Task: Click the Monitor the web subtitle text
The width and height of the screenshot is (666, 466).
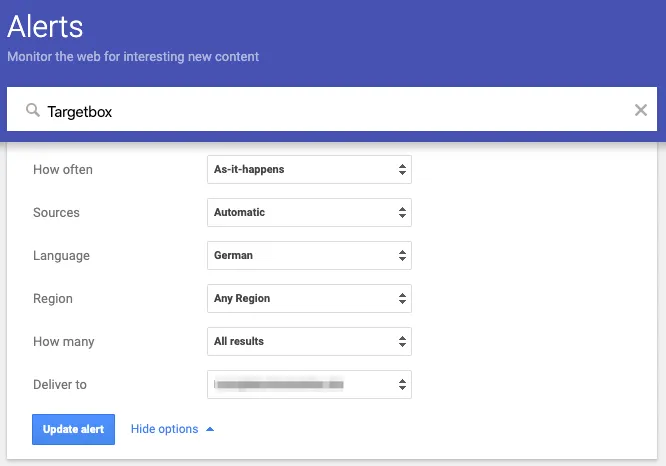Action: 133,57
